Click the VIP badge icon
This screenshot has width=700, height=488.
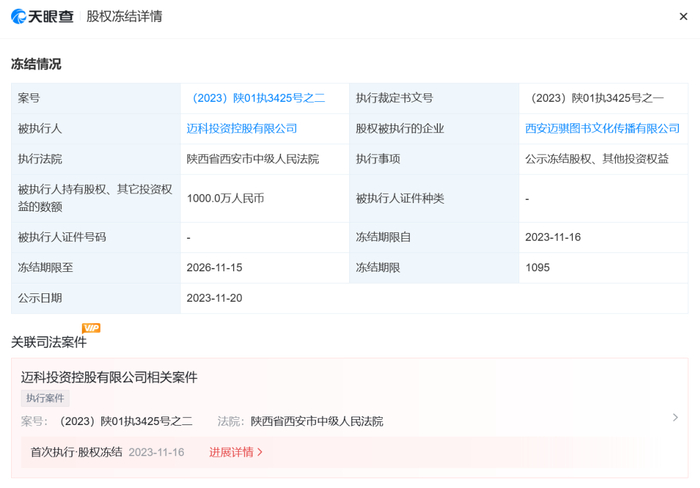point(91,328)
